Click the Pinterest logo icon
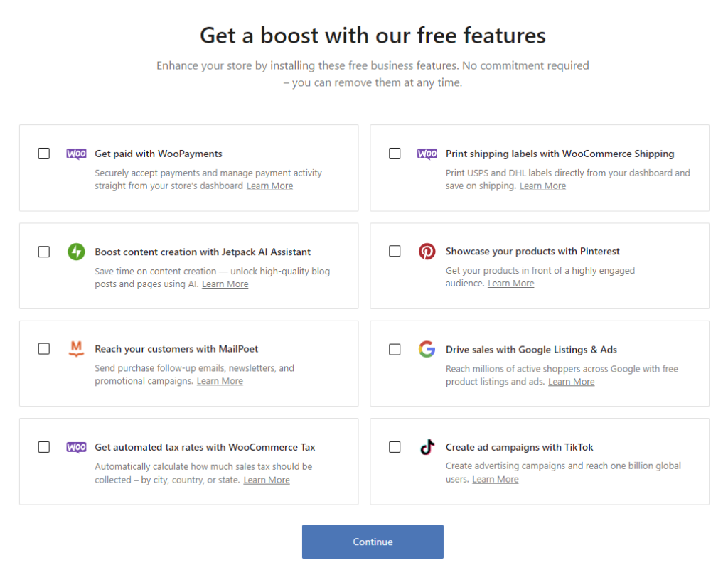This screenshot has height=575, width=728. (427, 252)
